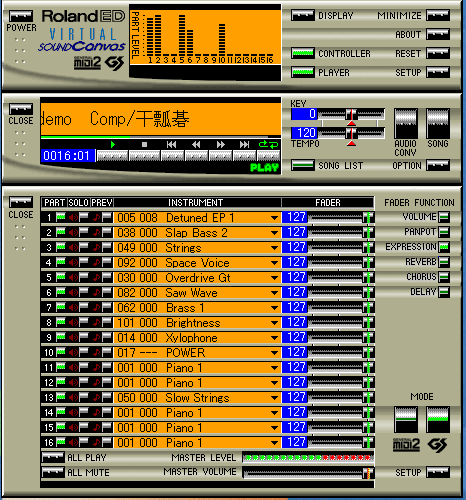The width and height of the screenshot is (466, 500).
Task: Click the RESET button
Action: pyautogui.click(x=438, y=53)
